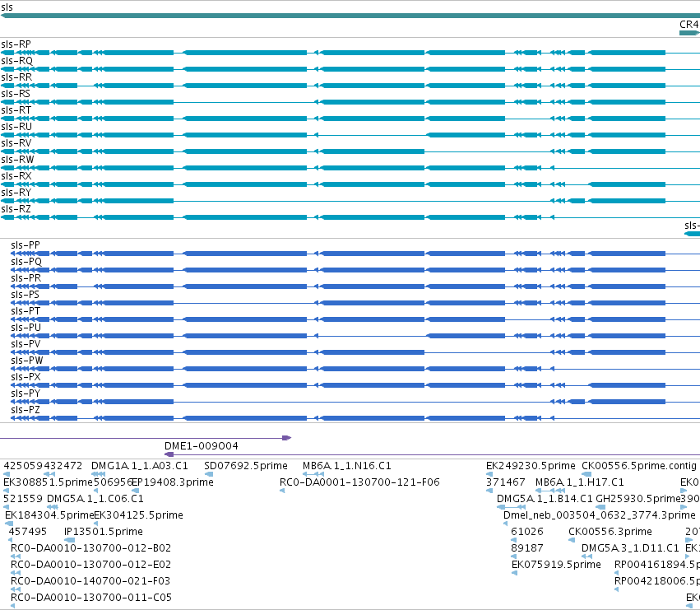The width and height of the screenshot is (700, 610).
Task: Select EST label SD07692.5prime
Action: (246, 466)
